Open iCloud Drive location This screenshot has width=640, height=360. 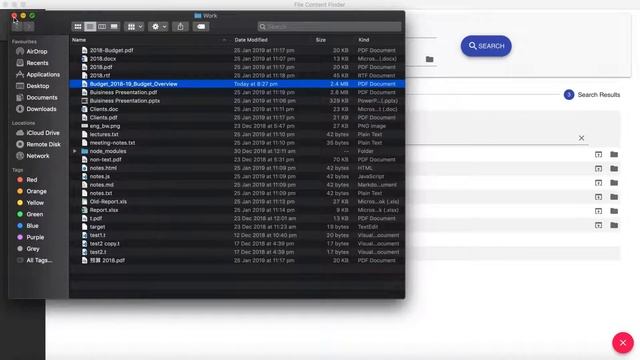[x=38, y=133]
